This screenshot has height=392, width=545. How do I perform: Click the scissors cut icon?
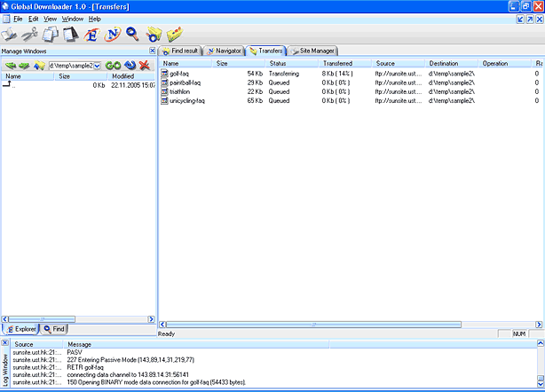click(x=30, y=35)
